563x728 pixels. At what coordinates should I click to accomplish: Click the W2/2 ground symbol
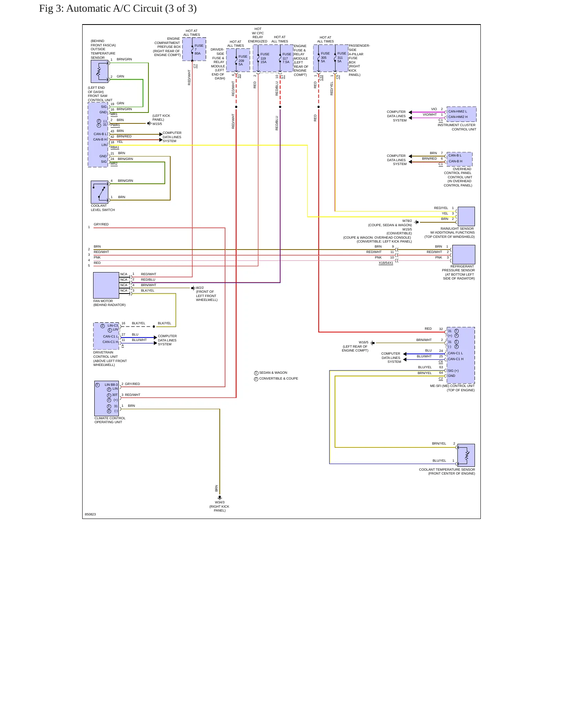coord(193,288)
